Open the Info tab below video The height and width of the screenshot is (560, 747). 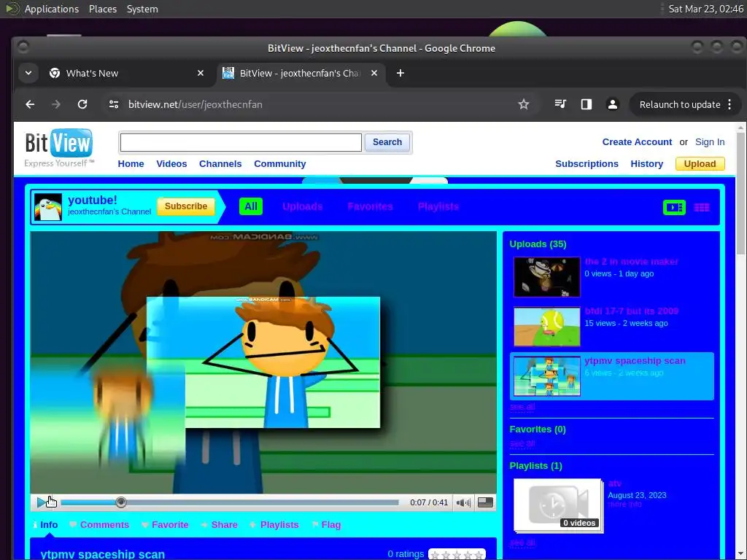click(46, 525)
